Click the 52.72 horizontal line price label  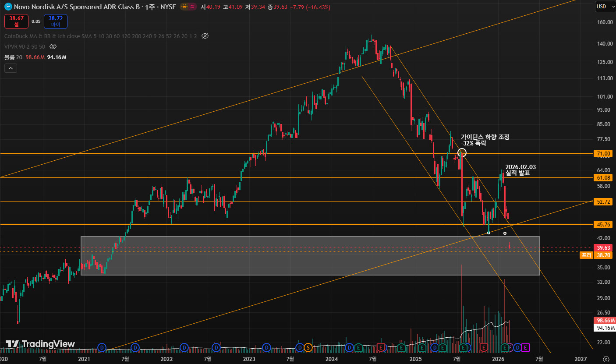(603, 202)
